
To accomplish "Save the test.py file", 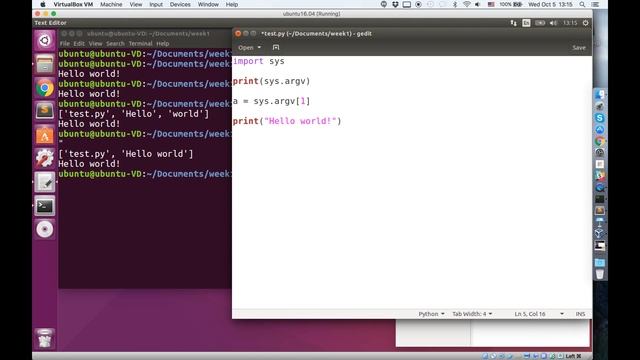I will tap(579, 47).
